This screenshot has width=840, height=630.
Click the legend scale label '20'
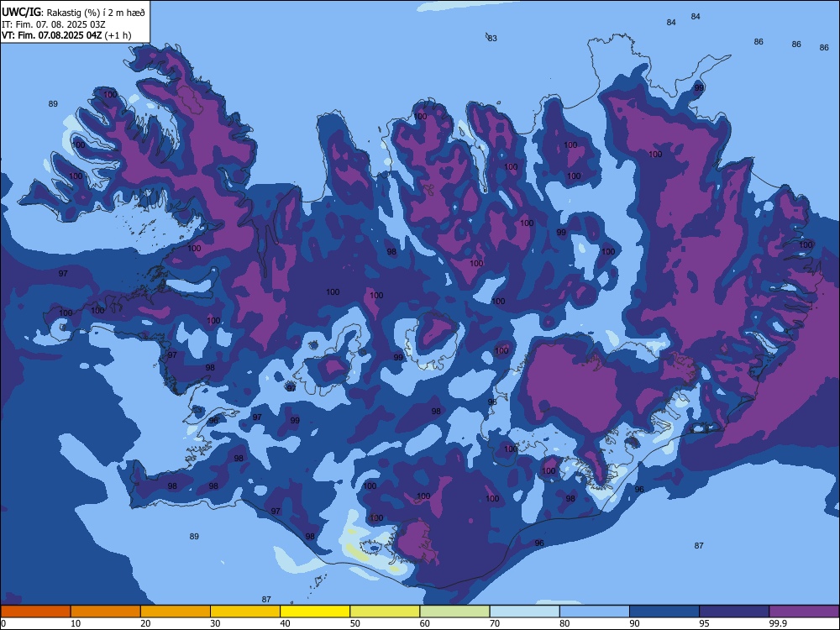click(145, 623)
